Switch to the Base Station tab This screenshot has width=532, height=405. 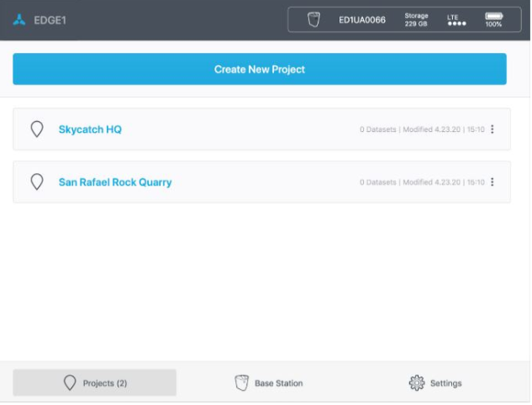click(269, 383)
